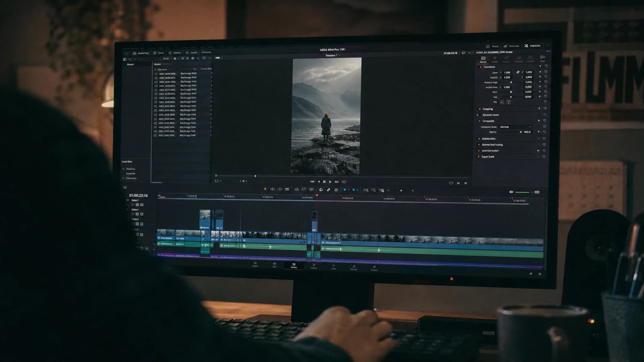The width and height of the screenshot is (644, 362).
Task: Open the Fairlight page music note icon
Action: coord(354,267)
